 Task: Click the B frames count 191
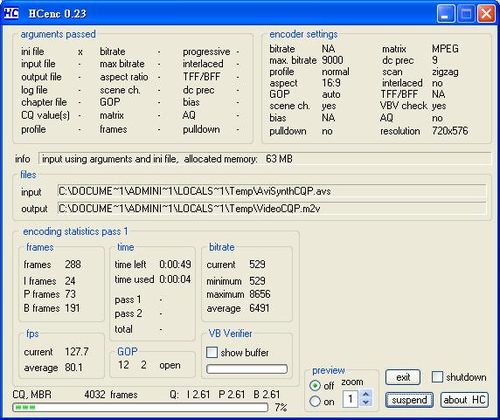click(72, 308)
